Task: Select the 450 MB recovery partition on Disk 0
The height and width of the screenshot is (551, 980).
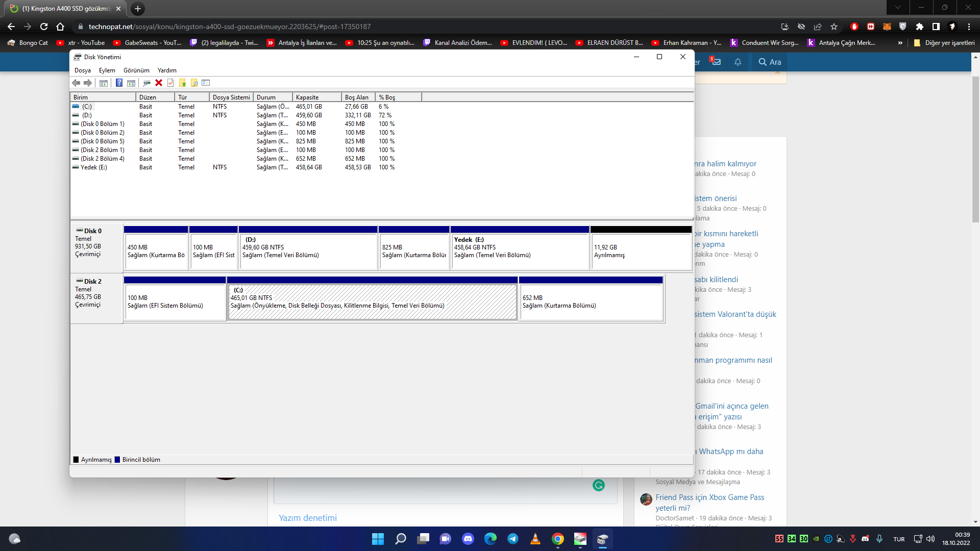Action: tap(156, 248)
